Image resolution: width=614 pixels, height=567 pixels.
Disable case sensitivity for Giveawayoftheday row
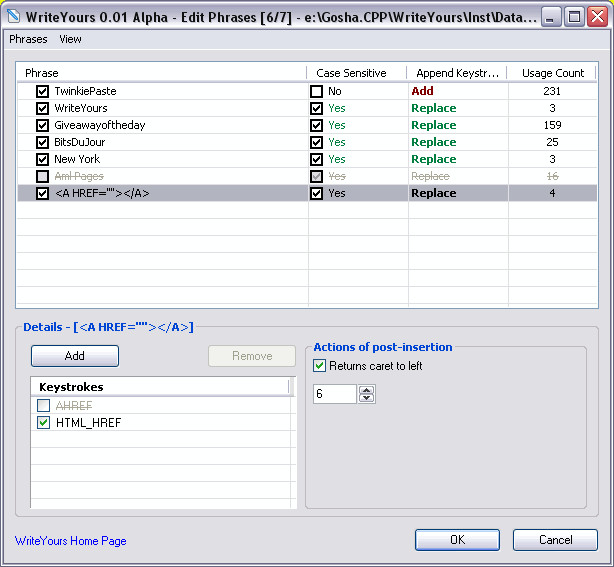pos(316,125)
